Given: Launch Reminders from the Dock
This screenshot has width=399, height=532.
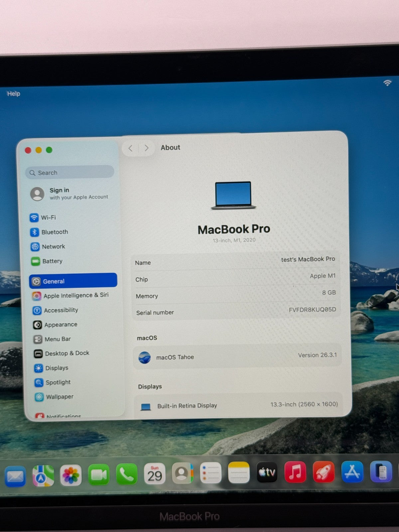Looking at the screenshot, I should [x=211, y=472].
